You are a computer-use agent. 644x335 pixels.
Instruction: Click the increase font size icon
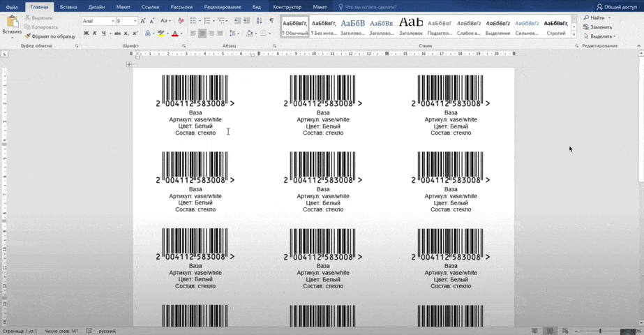coord(144,22)
